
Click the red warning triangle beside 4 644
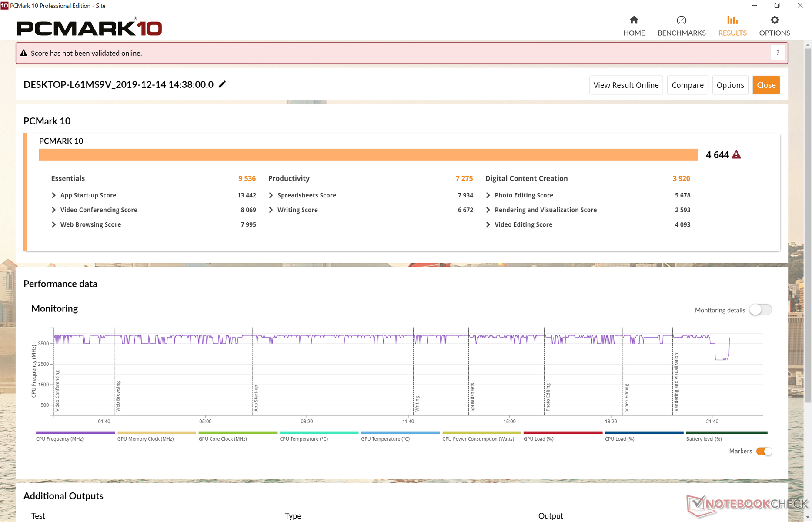[x=736, y=155]
